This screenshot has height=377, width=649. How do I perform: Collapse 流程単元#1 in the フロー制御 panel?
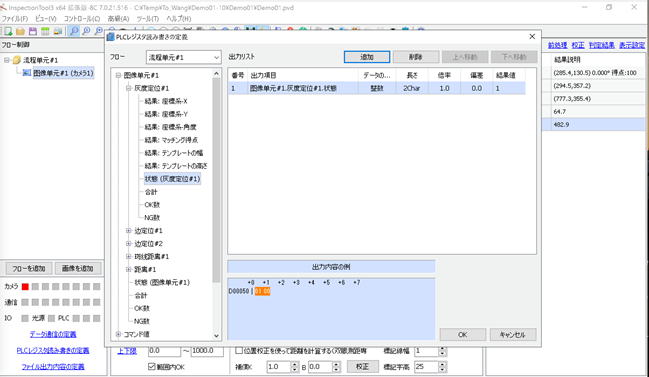coord(7,60)
